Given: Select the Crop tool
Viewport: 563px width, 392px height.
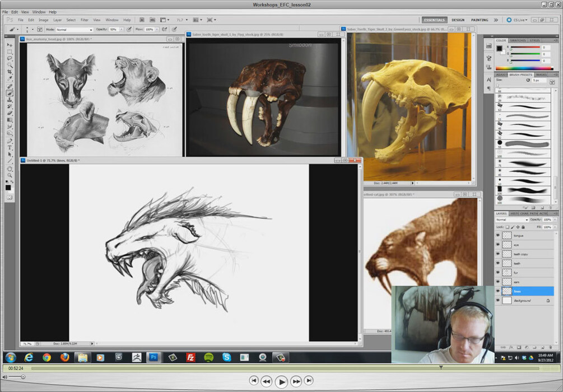Looking at the screenshot, I should [10, 72].
